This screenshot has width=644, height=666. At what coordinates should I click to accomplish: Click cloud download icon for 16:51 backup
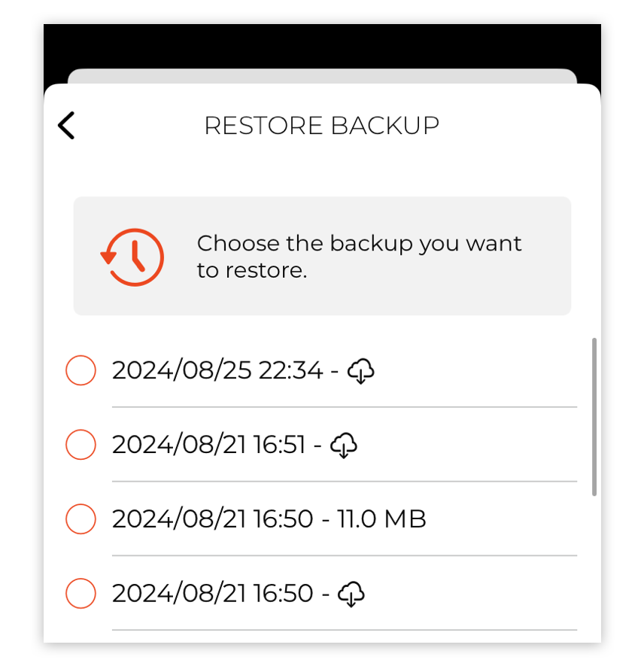click(343, 445)
